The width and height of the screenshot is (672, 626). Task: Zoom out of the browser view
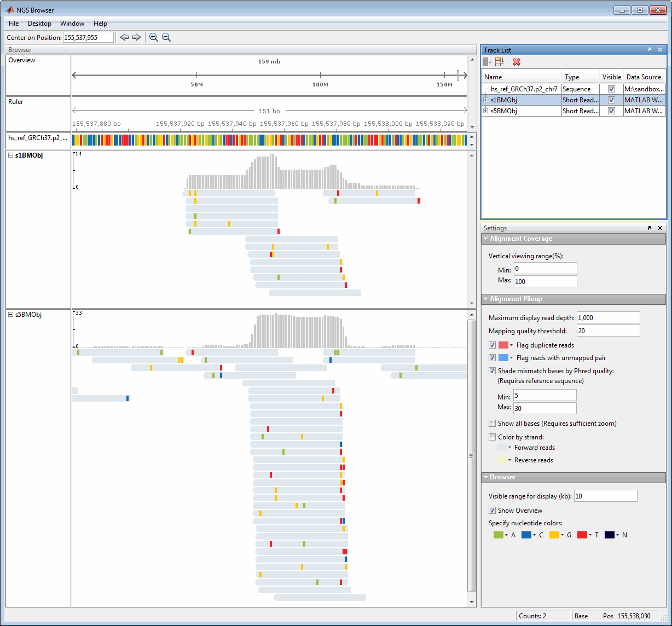(x=166, y=37)
